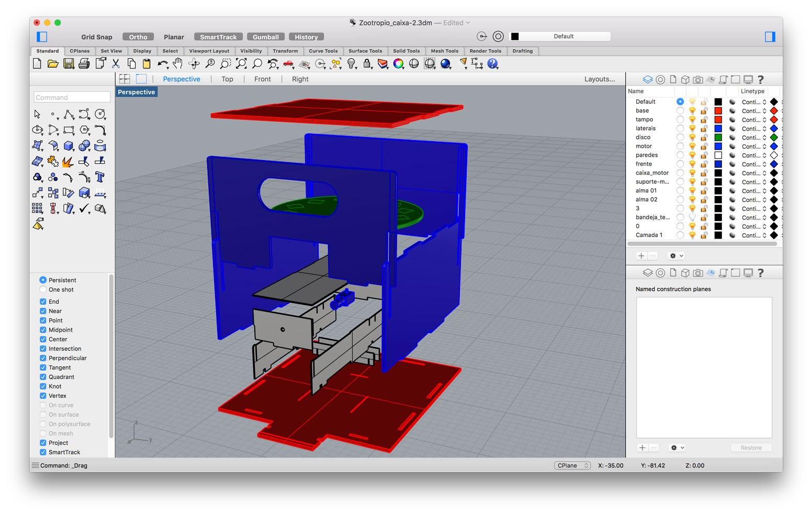Select the arrow pointer tool in left palette
Screen dimensions: 812x514
click(x=37, y=115)
